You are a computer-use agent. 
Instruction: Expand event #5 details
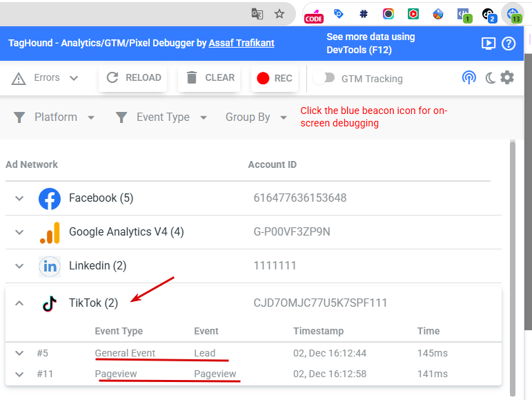(x=19, y=353)
